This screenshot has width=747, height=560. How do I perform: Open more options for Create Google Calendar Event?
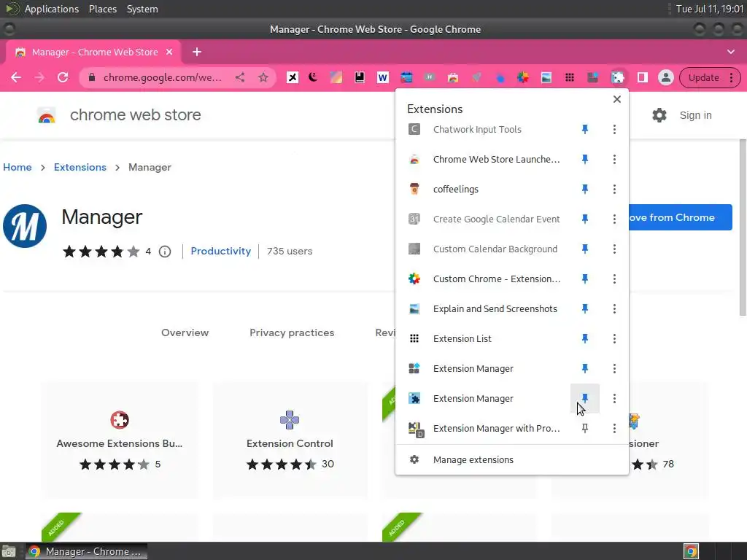(x=614, y=219)
